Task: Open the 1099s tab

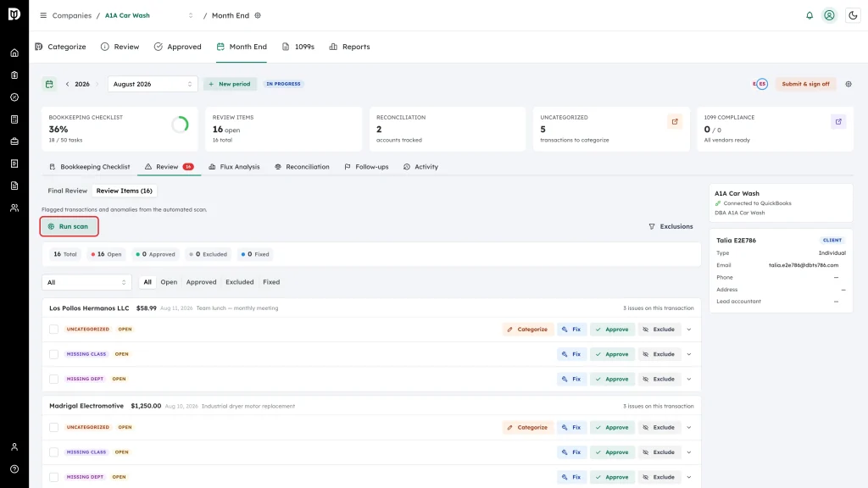Action: (298, 47)
